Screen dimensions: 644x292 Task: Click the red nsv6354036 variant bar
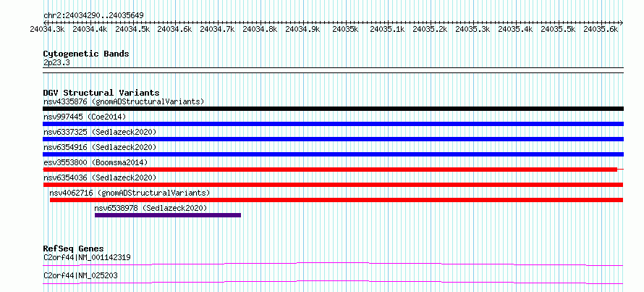(x=333, y=185)
